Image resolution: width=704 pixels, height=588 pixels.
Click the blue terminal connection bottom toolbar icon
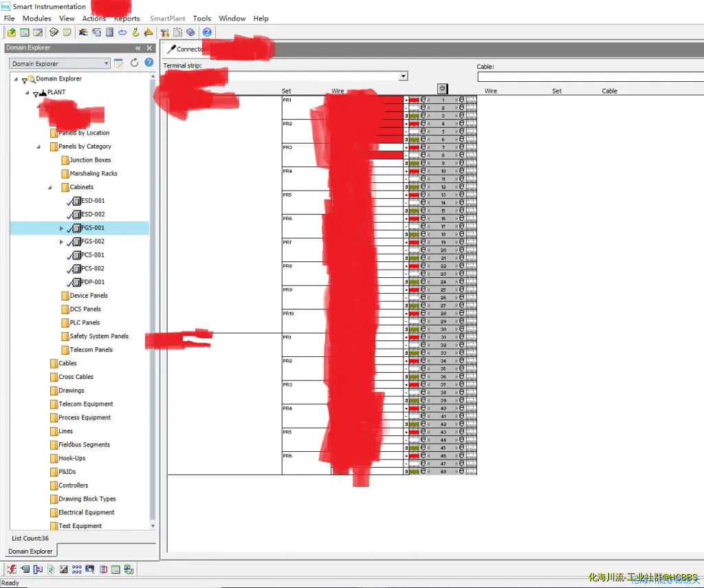point(38,569)
